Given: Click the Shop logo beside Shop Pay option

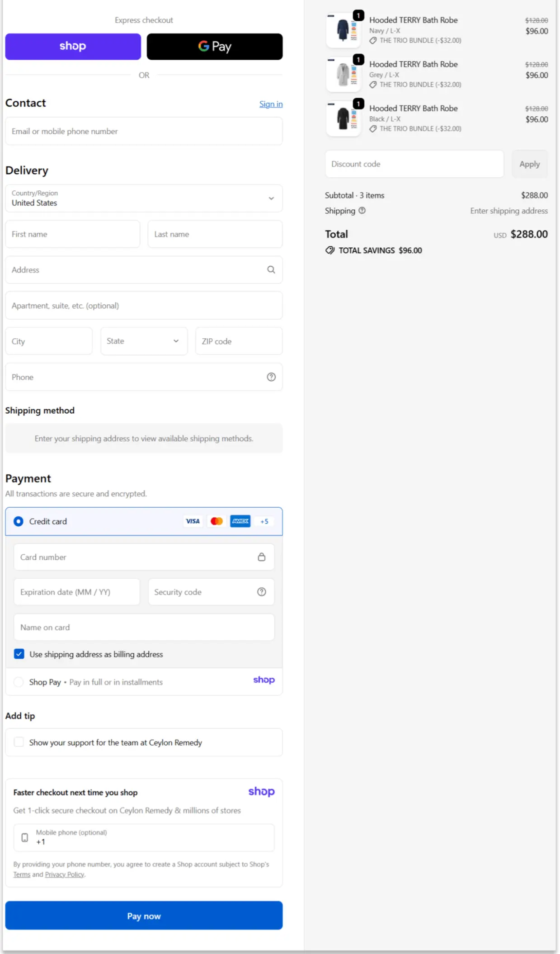Looking at the screenshot, I should [264, 680].
